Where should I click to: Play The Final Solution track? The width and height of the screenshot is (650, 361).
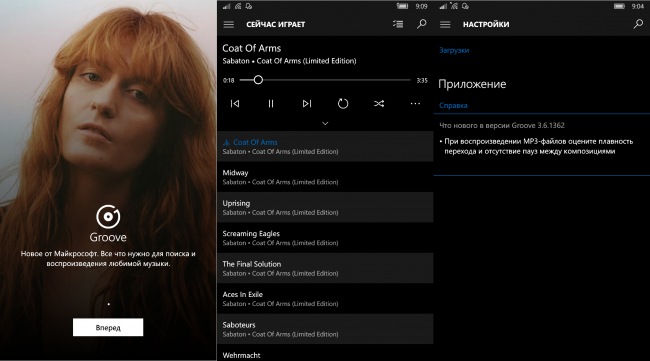coord(325,268)
